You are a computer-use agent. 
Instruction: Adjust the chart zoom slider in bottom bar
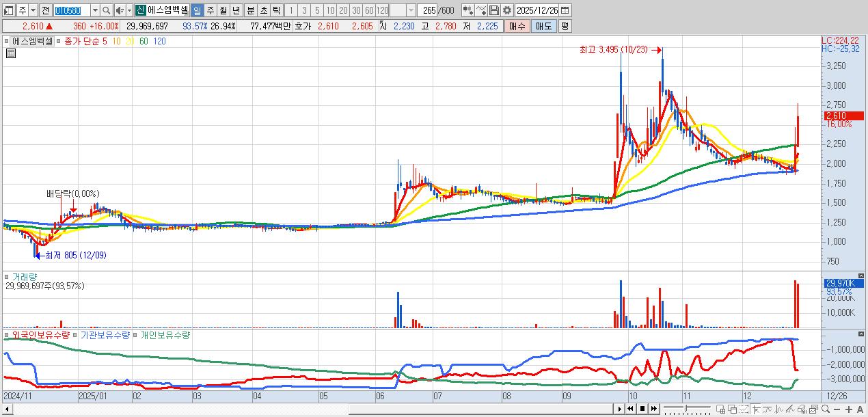pyautogui.click(x=687, y=409)
